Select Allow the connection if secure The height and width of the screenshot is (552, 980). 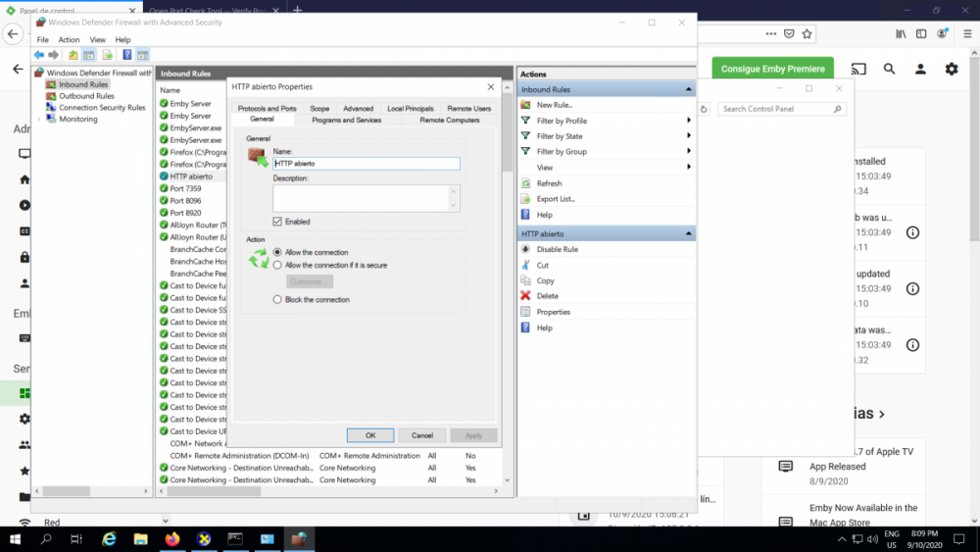(x=278, y=265)
